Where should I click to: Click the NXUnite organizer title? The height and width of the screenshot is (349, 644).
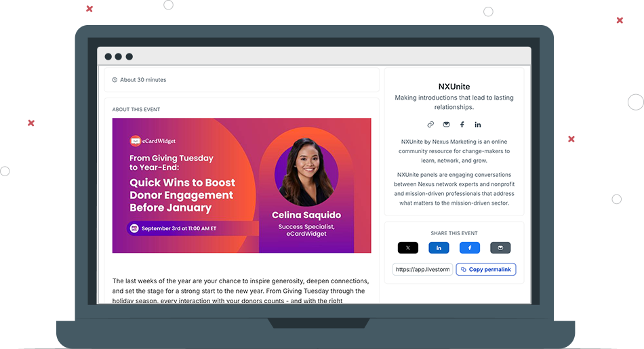[454, 87]
